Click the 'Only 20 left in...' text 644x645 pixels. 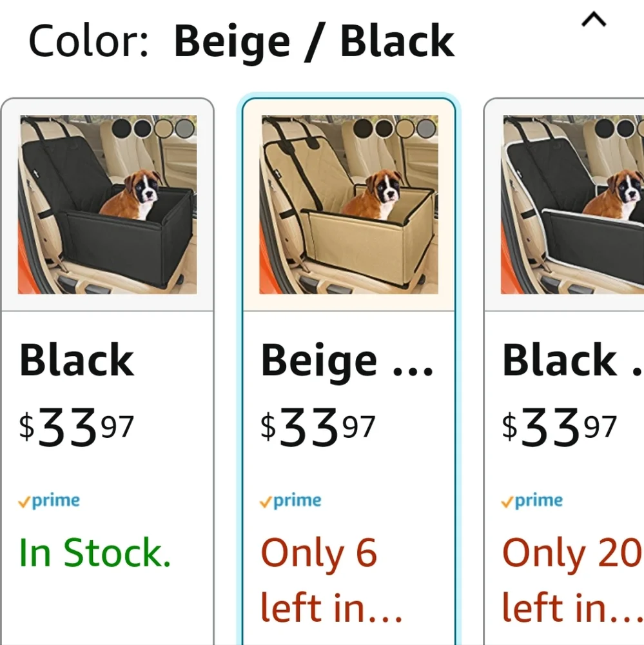(x=573, y=580)
